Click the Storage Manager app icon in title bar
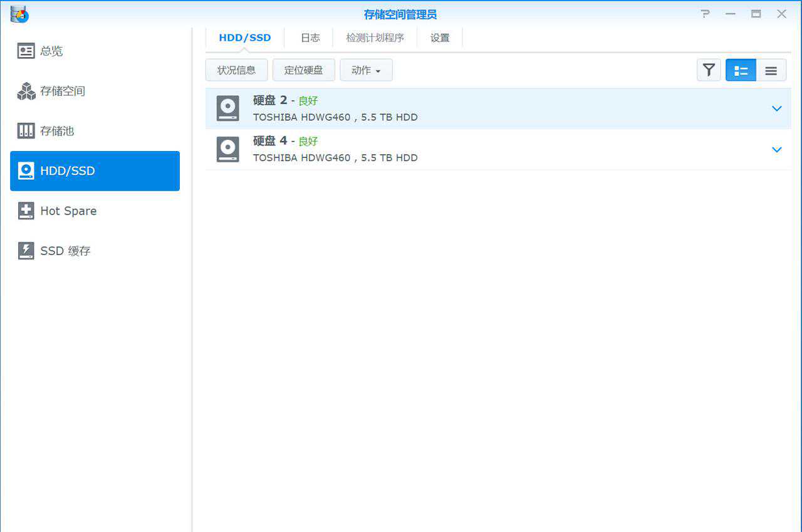 point(19,14)
